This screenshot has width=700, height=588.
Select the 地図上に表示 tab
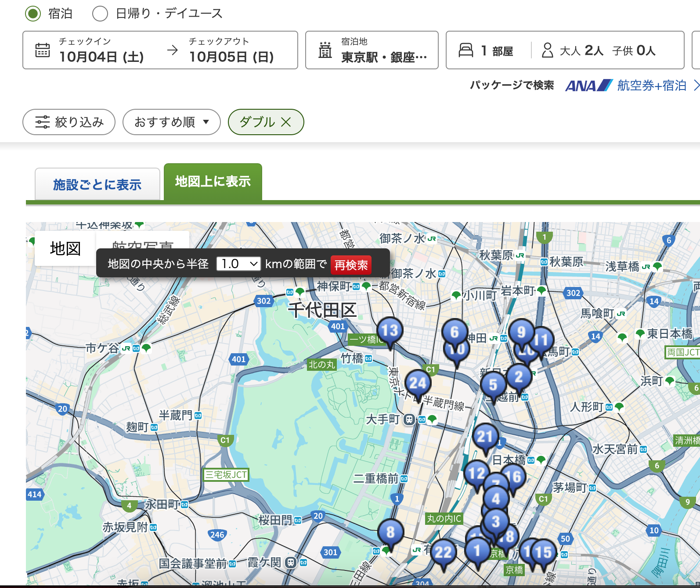[213, 182]
